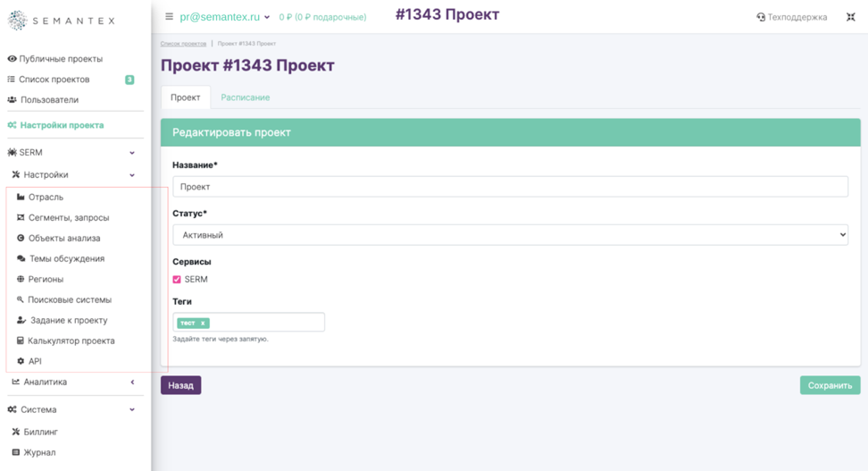Click the badge 3 next to Список проектов
Screen dimensions: 868x471
pyautogui.click(x=129, y=80)
